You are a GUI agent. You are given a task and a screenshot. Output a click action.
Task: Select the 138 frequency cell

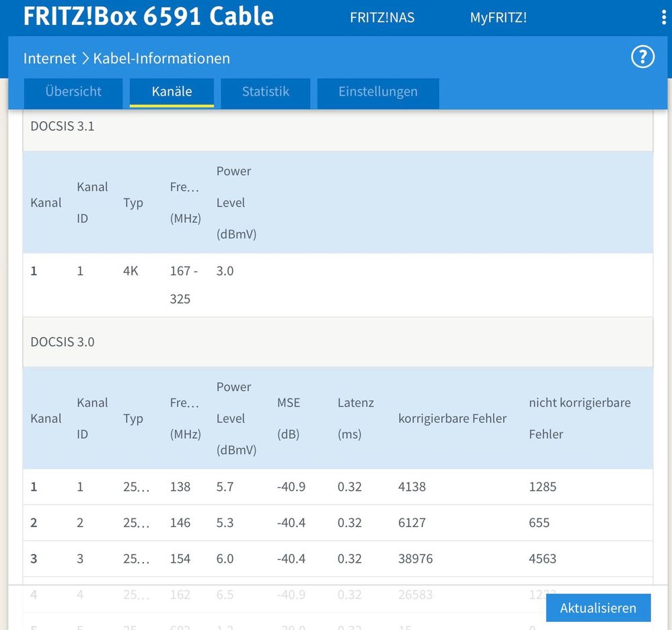click(180, 487)
